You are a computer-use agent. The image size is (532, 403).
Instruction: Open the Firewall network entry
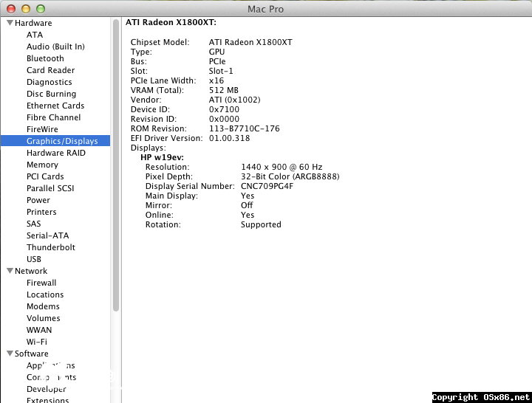coord(41,283)
